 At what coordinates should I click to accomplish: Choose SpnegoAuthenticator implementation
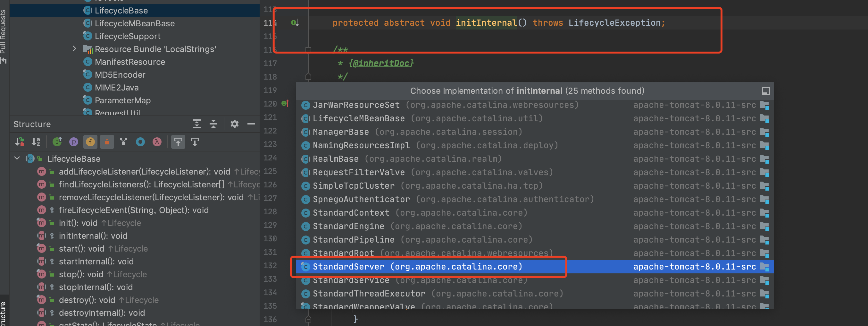[535, 200]
